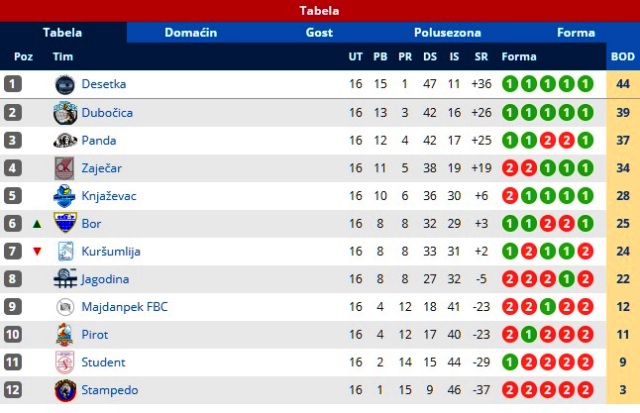Click the Student team crest

pyautogui.click(x=65, y=362)
